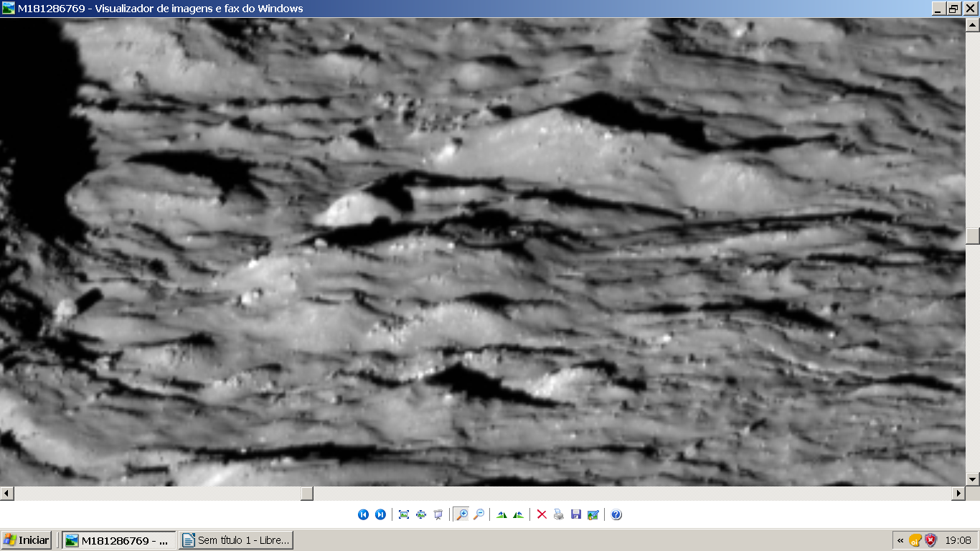This screenshot has height=551, width=980.
Task: Switch to Sem título 1 LibreOffice window
Action: click(236, 540)
